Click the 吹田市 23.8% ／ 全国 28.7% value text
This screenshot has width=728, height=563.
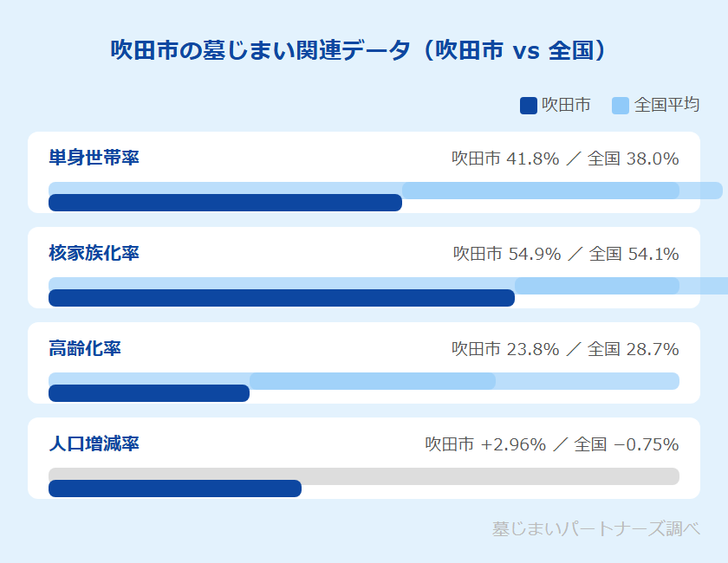click(565, 349)
